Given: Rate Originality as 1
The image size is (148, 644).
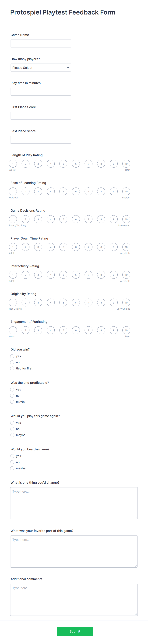Looking at the screenshot, I should coord(13,303).
